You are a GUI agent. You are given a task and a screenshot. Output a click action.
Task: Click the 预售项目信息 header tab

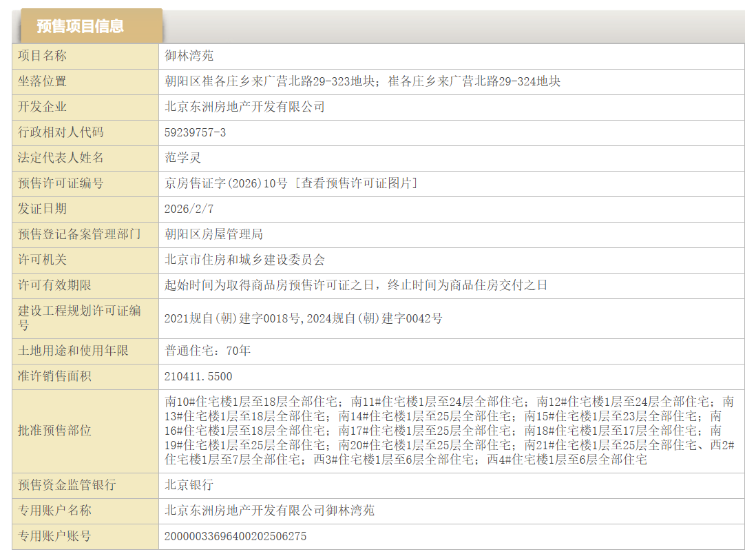point(81,26)
